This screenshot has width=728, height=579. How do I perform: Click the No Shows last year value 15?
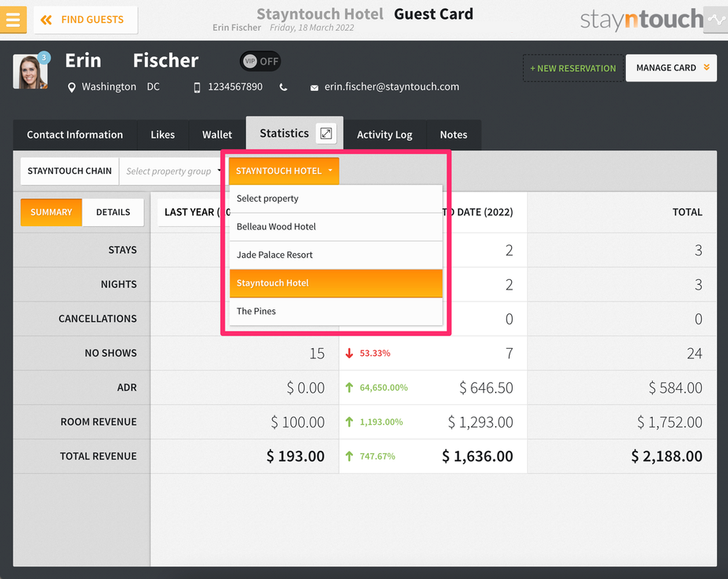pos(317,354)
